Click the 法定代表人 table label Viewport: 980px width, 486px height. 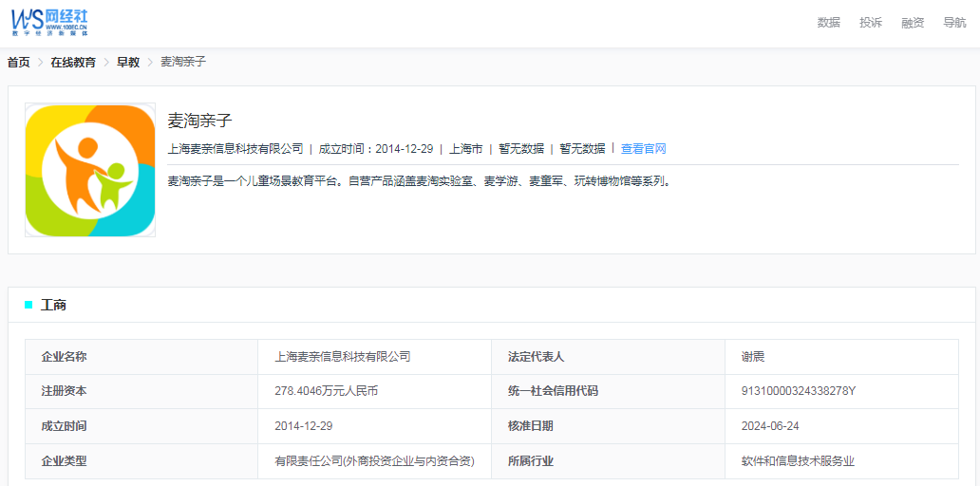pos(537,357)
